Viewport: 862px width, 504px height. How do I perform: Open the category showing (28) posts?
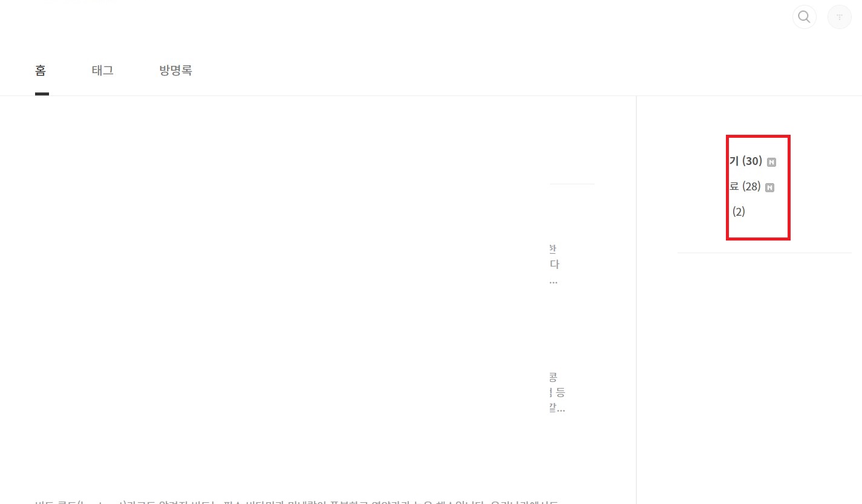pyautogui.click(x=745, y=187)
